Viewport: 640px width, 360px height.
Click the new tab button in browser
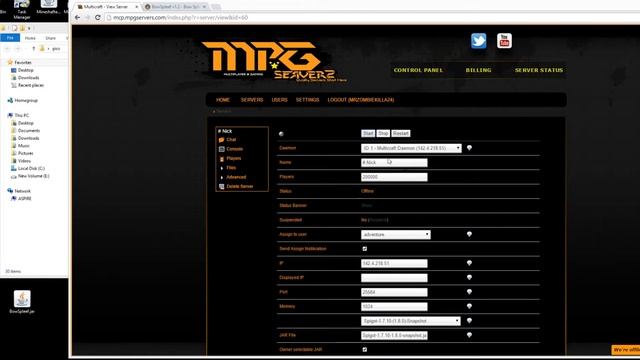(216, 7)
